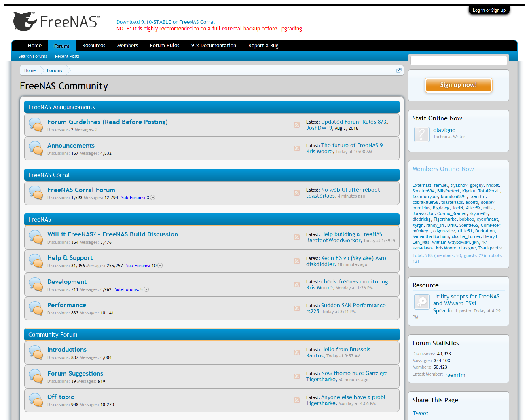Open latest post No web UI after reboot
Viewport: 529px width, 420px height.
[x=351, y=190]
